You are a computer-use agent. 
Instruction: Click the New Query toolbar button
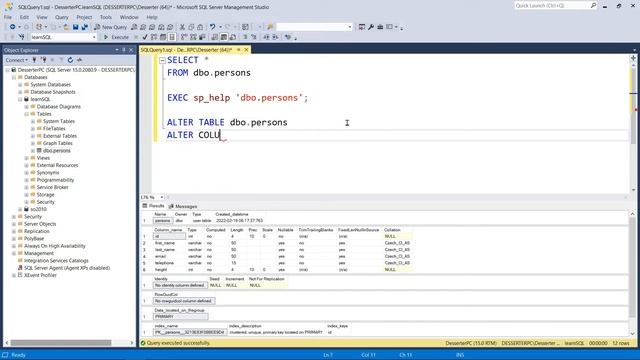click(111, 27)
